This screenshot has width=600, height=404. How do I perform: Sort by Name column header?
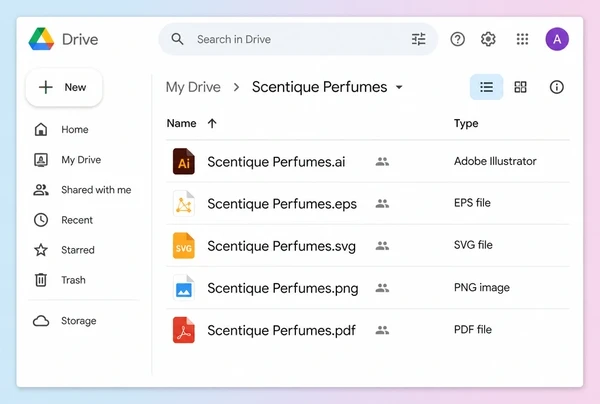pos(181,123)
